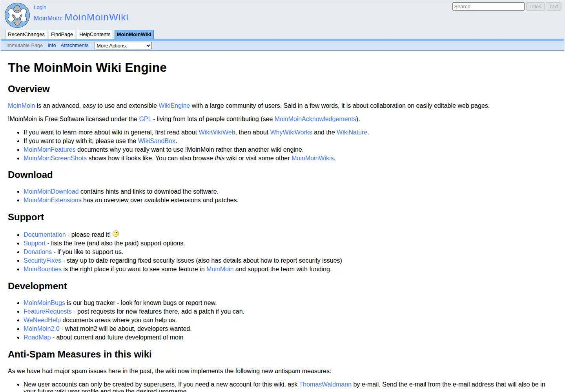The height and width of the screenshot is (392, 565).
Task: Click the MoinMoin link in MoinBounties line
Action: click(220, 269)
